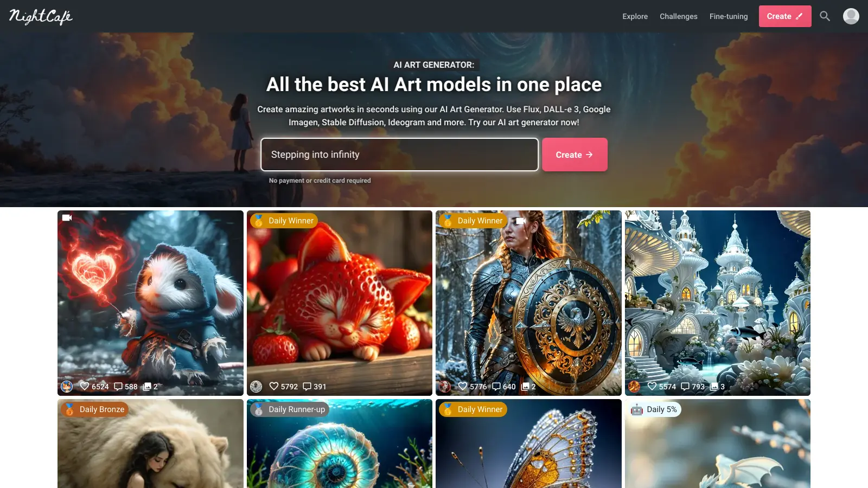This screenshot has height=488, width=868.
Task: Open the Challenges menu item
Action: [678, 16]
